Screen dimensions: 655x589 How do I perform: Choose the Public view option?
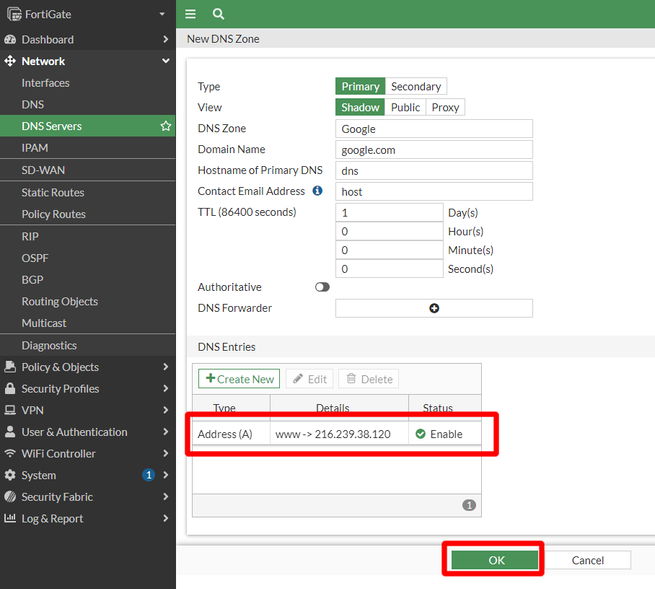pos(405,107)
